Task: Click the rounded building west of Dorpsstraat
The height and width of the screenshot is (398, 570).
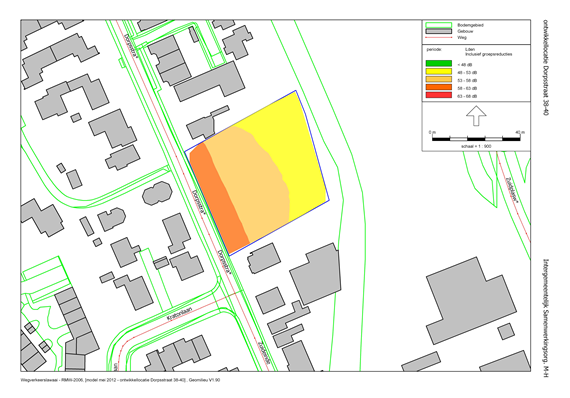Action: click(x=157, y=193)
